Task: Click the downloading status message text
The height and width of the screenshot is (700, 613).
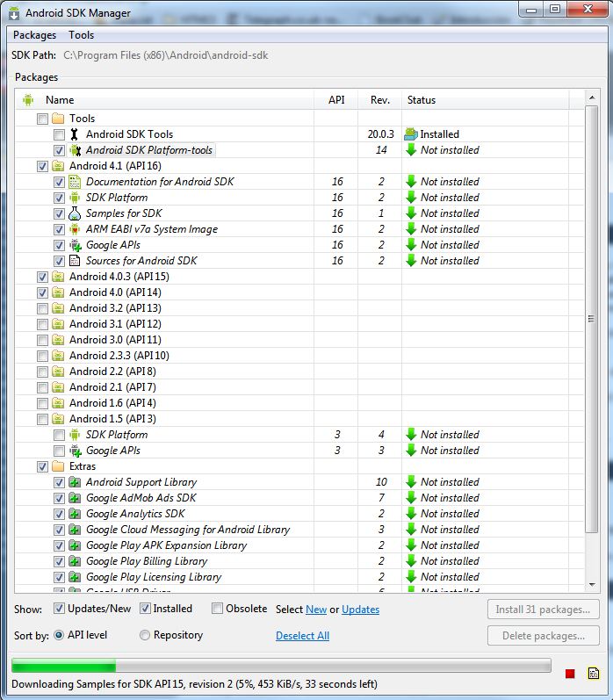Action: point(194,684)
